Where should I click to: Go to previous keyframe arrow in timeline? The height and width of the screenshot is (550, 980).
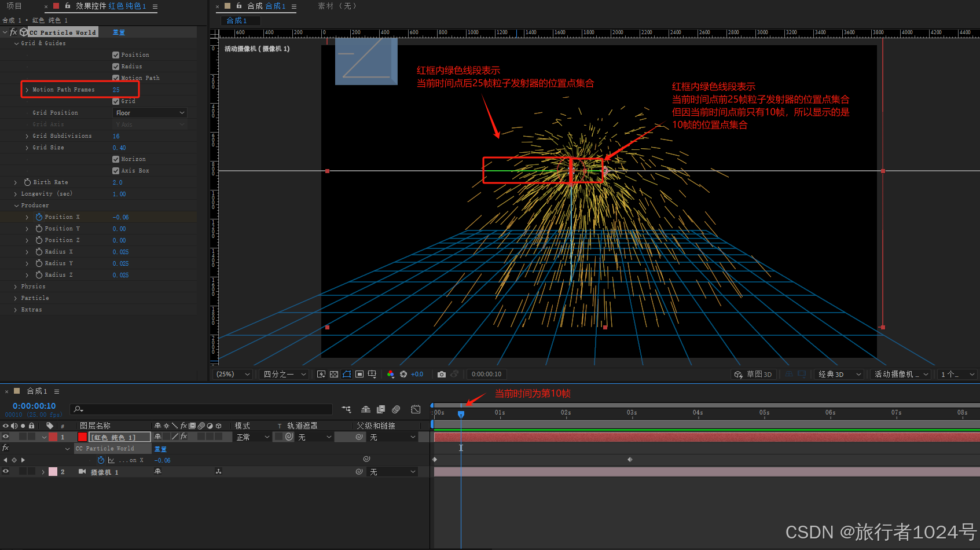pyautogui.click(x=6, y=460)
